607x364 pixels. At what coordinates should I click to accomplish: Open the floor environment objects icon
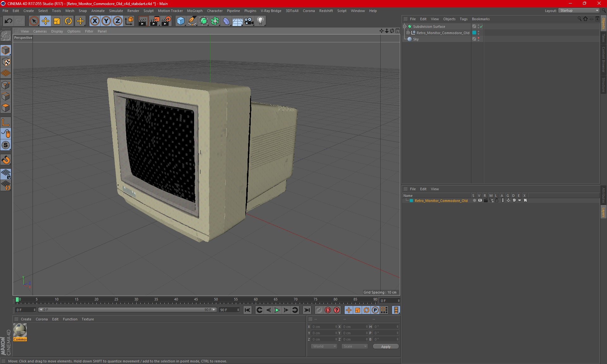pos(237,21)
